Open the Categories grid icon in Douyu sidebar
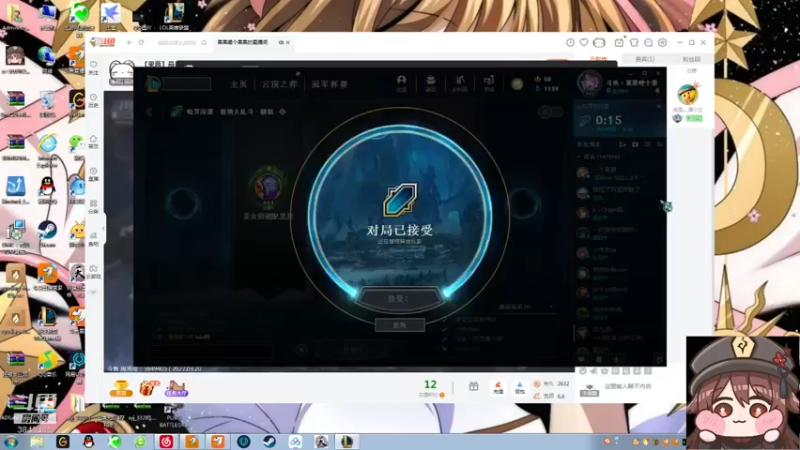Image resolution: width=800 pixels, height=450 pixels. click(93, 207)
